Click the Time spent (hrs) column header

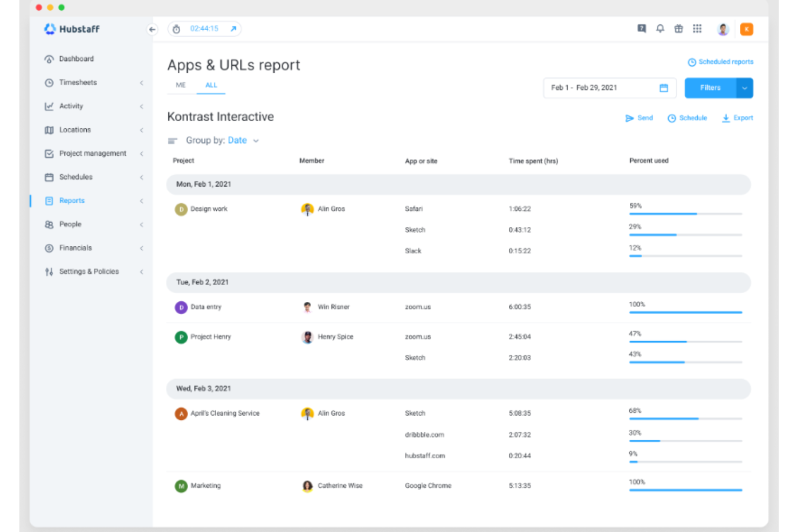[x=533, y=161]
